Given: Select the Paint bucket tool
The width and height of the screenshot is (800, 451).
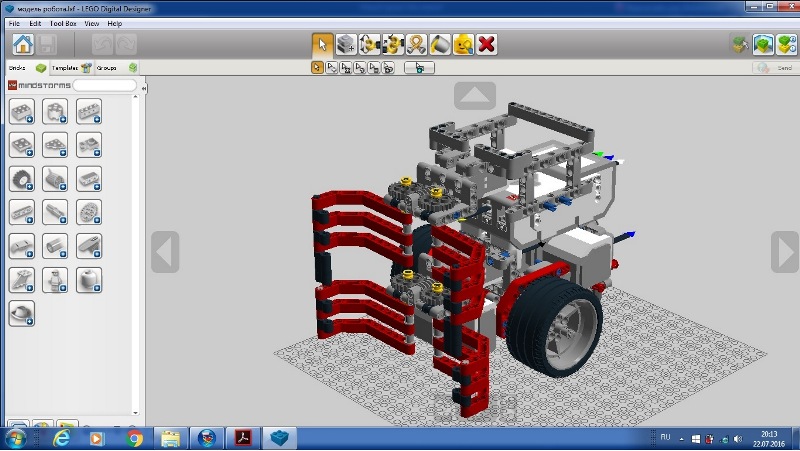Looking at the screenshot, I should (x=440, y=45).
